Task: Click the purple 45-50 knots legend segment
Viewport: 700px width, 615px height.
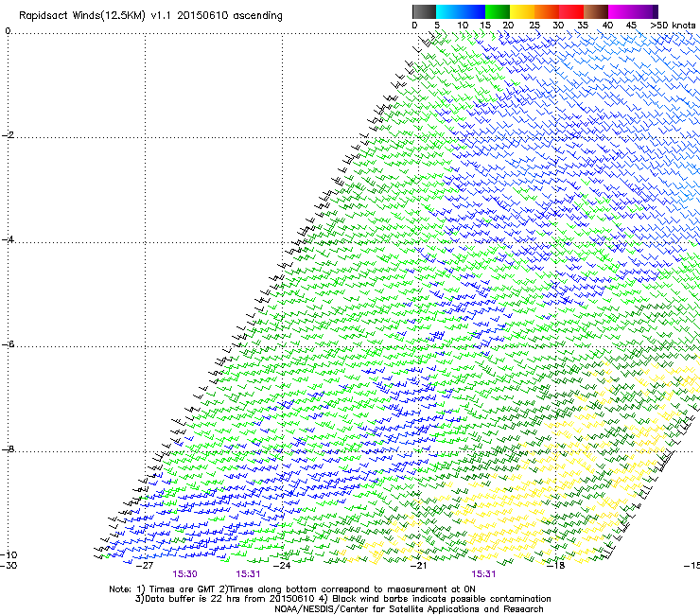Action: pyautogui.click(x=645, y=11)
